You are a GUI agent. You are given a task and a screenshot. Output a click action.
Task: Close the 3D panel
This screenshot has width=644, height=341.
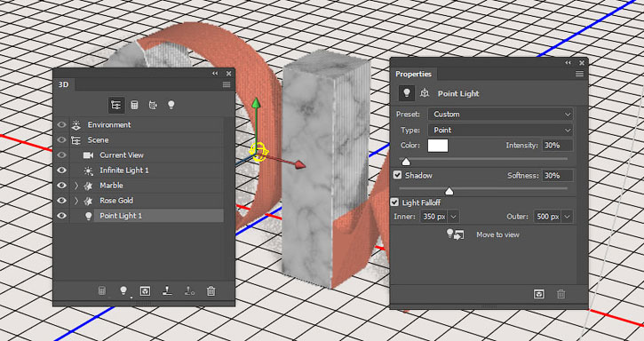point(229,74)
